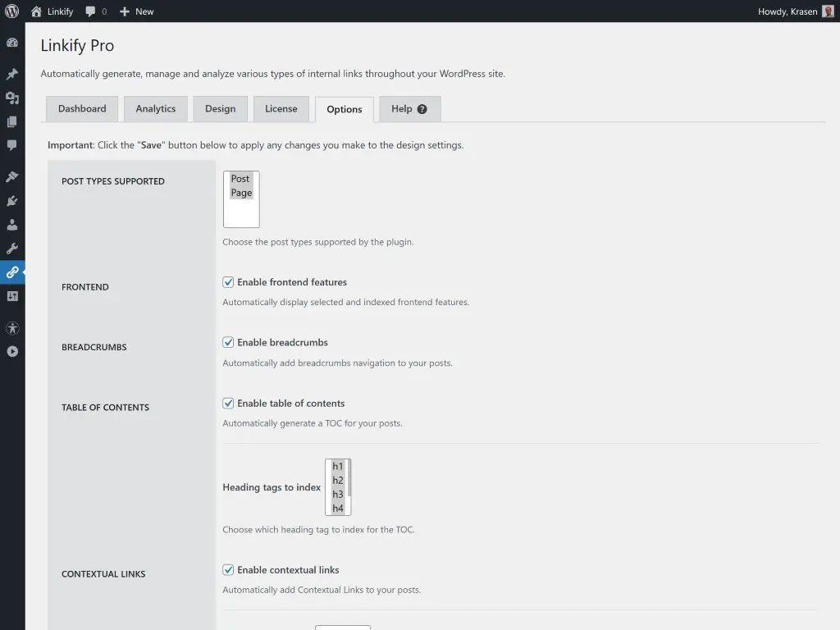Viewport: 840px width, 630px height.
Task: Open Settings via the sliders icon
Action: [x=12, y=296]
